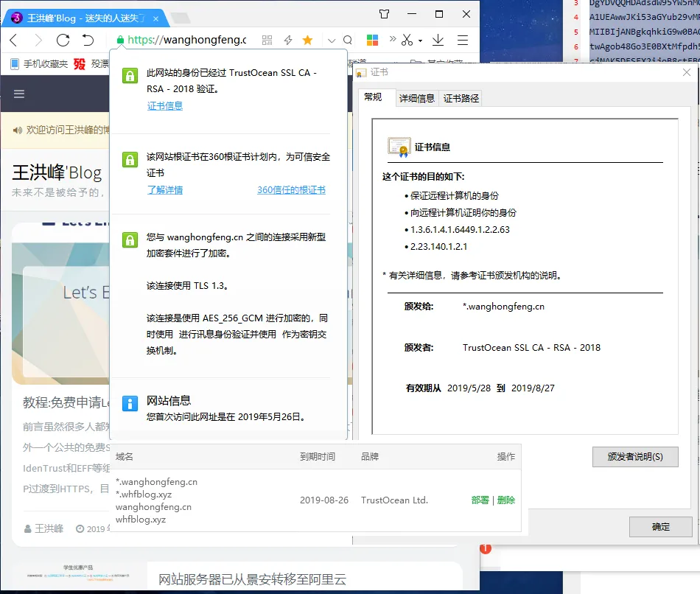The height and width of the screenshot is (594, 700).
Task: Click 确定 in the certificate dialog
Action: coord(661,526)
